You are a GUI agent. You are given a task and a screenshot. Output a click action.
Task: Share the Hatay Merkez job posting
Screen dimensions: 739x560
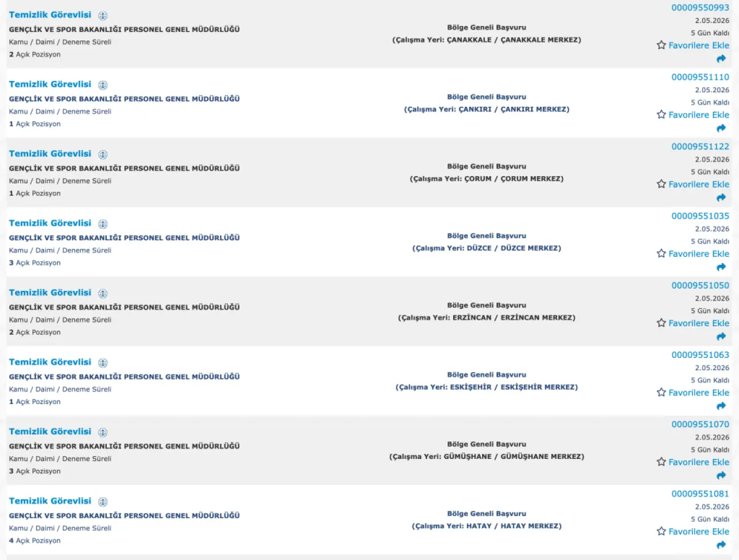coord(721,544)
